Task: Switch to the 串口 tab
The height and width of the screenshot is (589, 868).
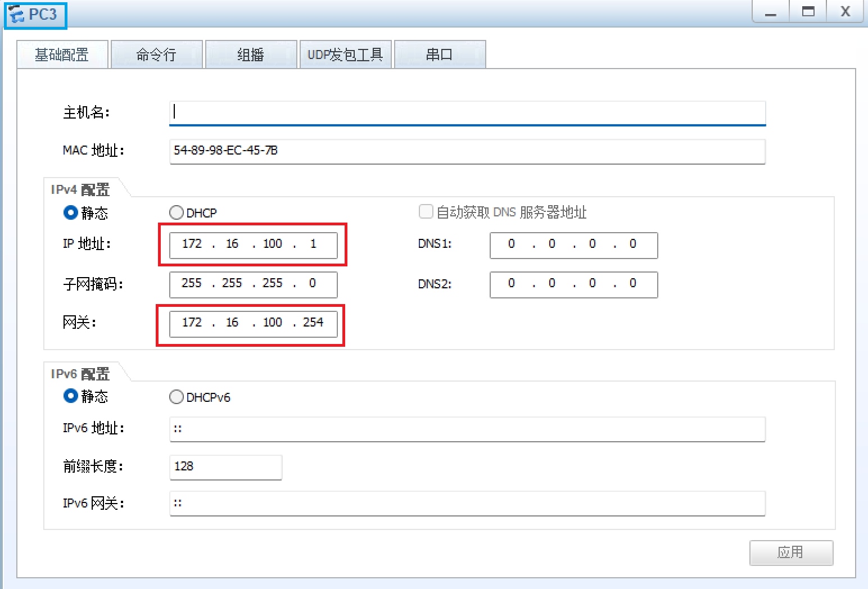Action: pyautogui.click(x=440, y=55)
